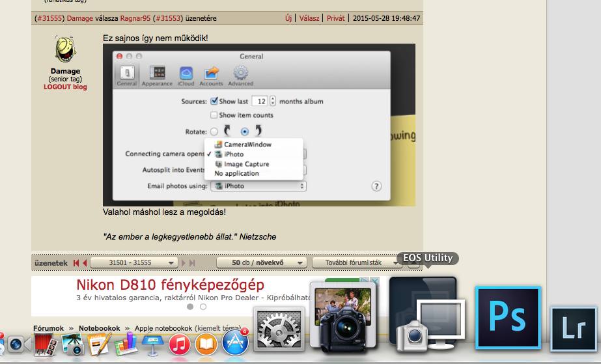Open the 31501 - 31555 message range dropdown
The image size is (601, 364).
133,263
